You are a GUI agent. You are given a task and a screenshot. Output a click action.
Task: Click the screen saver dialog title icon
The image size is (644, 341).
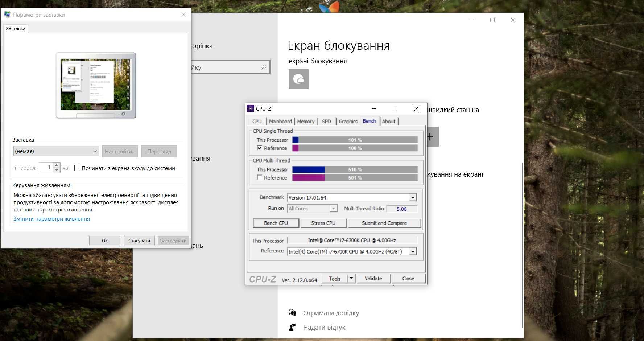click(7, 15)
